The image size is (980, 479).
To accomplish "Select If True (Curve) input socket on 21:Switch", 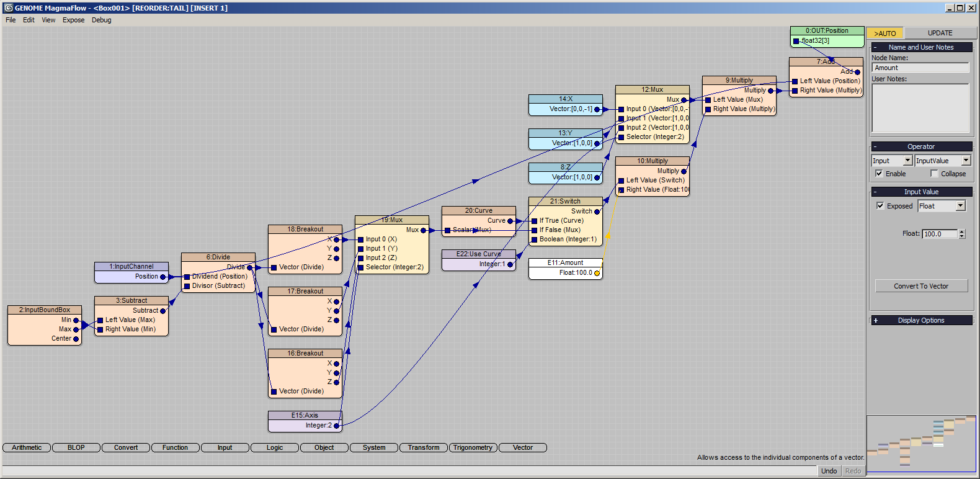I will pos(534,221).
